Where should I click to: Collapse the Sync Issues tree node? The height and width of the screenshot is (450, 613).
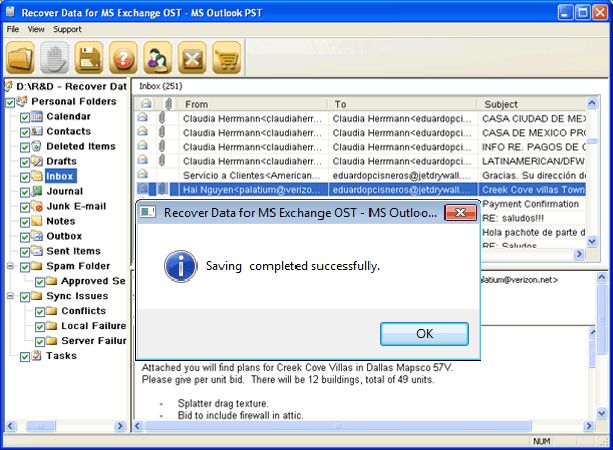tap(10, 297)
